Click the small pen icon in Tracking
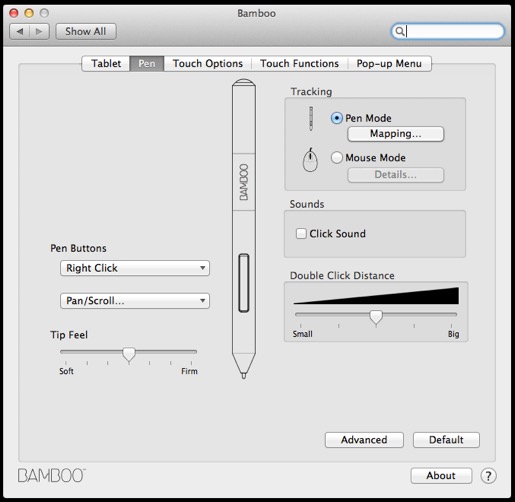 pos(311,119)
